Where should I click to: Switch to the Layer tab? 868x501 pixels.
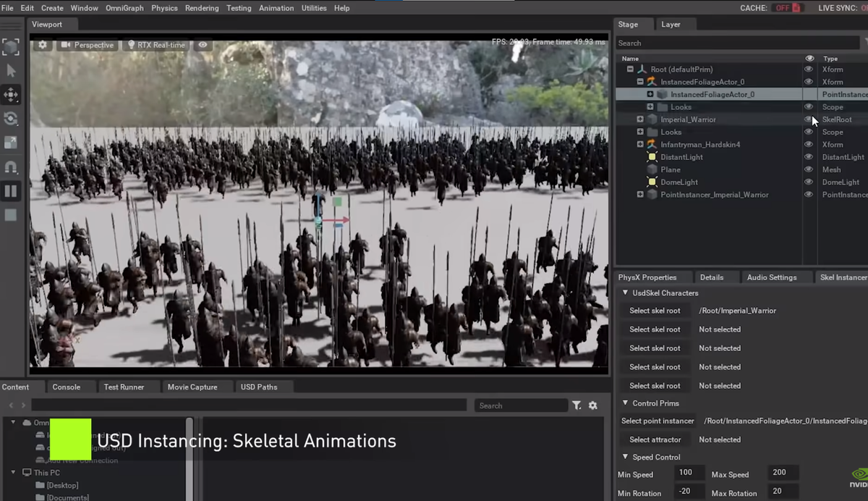[x=671, y=25]
